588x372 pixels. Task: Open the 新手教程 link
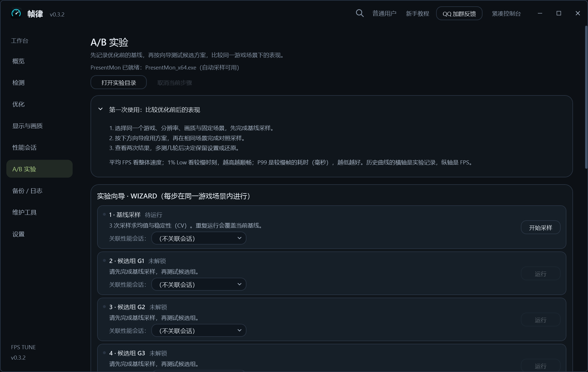pos(417,14)
